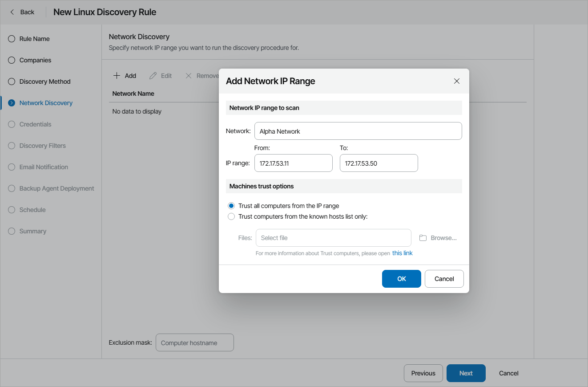Click the From IP address field
The width and height of the screenshot is (588, 387).
[293, 163]
